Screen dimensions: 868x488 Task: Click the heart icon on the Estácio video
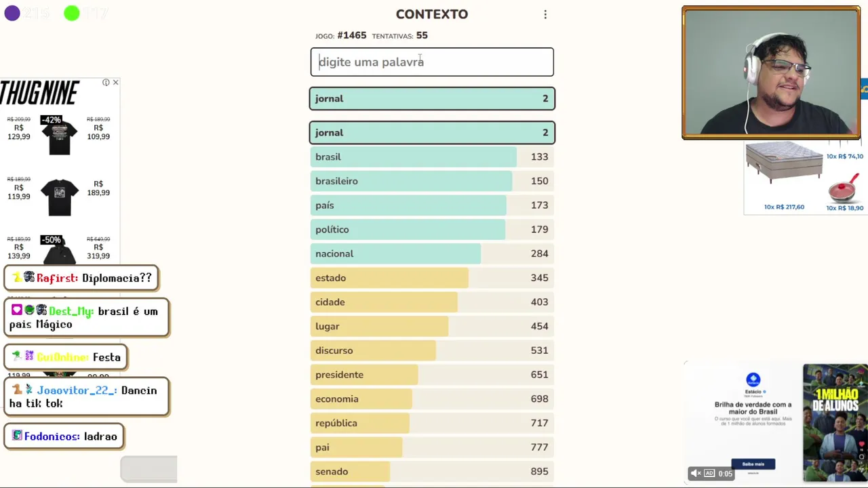[x=862, y=445]
